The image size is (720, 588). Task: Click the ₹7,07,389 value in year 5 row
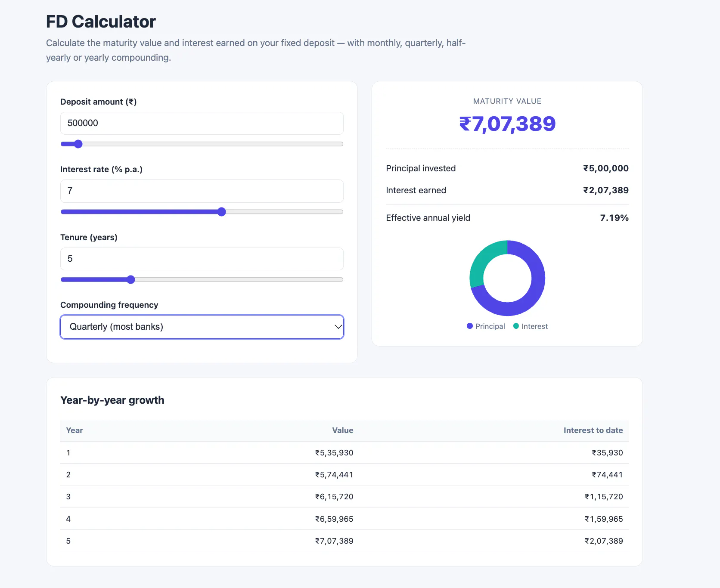click(x=334, y=541)
